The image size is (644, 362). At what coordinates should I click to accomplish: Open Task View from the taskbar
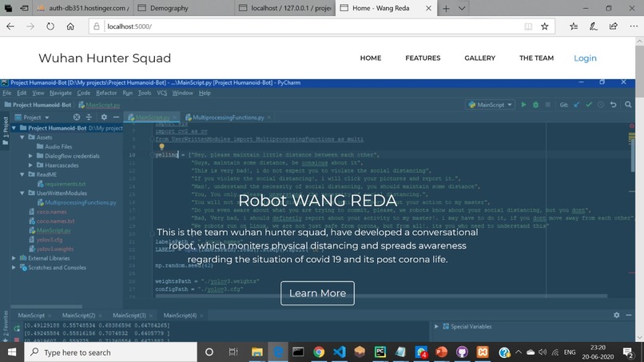click(233, 352)
